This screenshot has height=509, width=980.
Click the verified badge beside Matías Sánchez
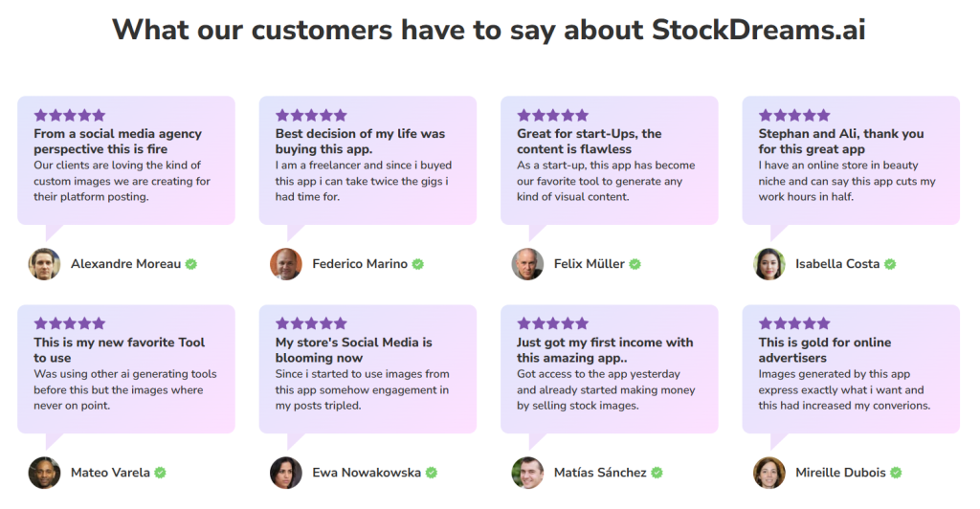click(657, 473)
